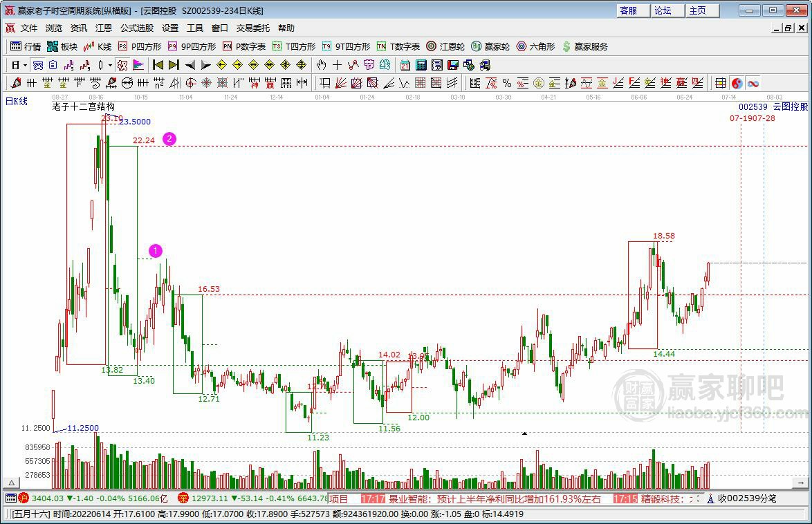This screenshot has height=524, width=812.
Task: Click the pink circle marker 1
Action: (156, 251)
